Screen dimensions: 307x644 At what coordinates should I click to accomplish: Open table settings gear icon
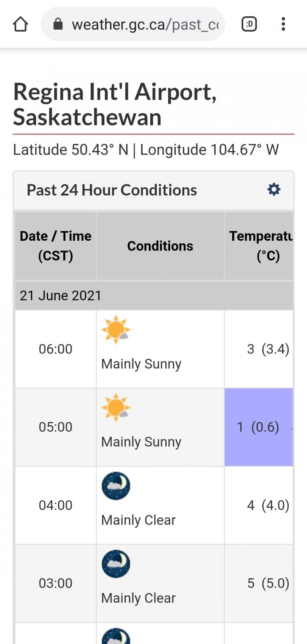tap(274, 190)
